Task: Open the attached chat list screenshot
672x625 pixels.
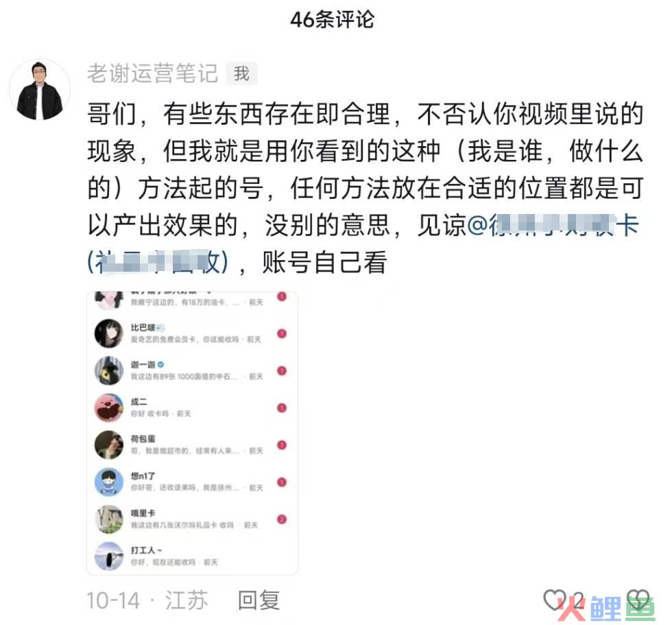Action: click(193, 433)
